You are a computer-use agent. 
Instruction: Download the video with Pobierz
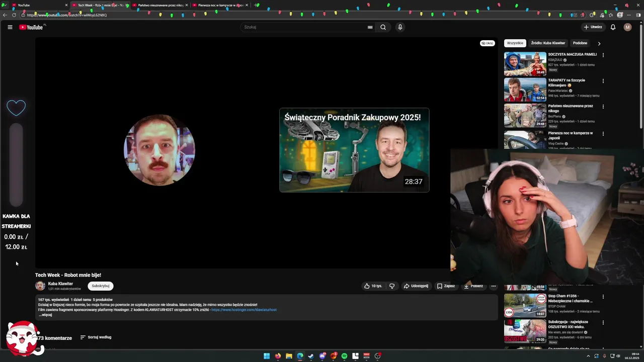click(x=473, y=286)
